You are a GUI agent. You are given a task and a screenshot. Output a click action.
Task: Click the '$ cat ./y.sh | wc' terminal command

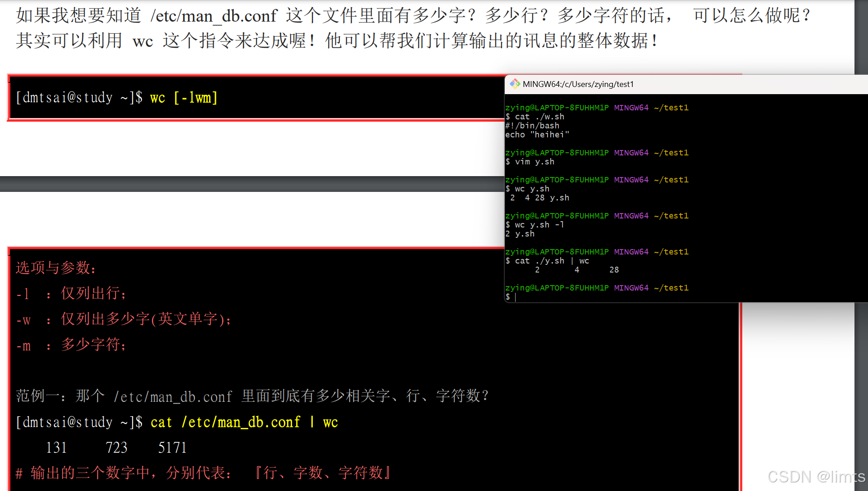tap(547, 261)
